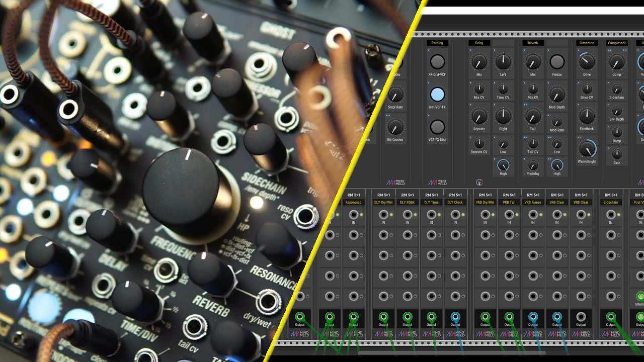Image resolution: width=644 pixels, height=362 pixels.
Task: Click the small round icon below Repeats CV
Action: pyautogui.click(x=479, y=182)
